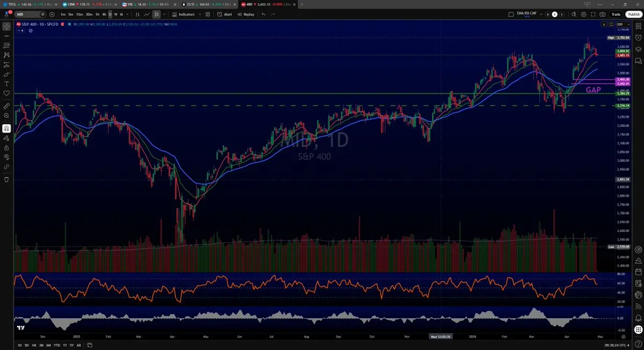Select the 15m interval

click(79, 14)
